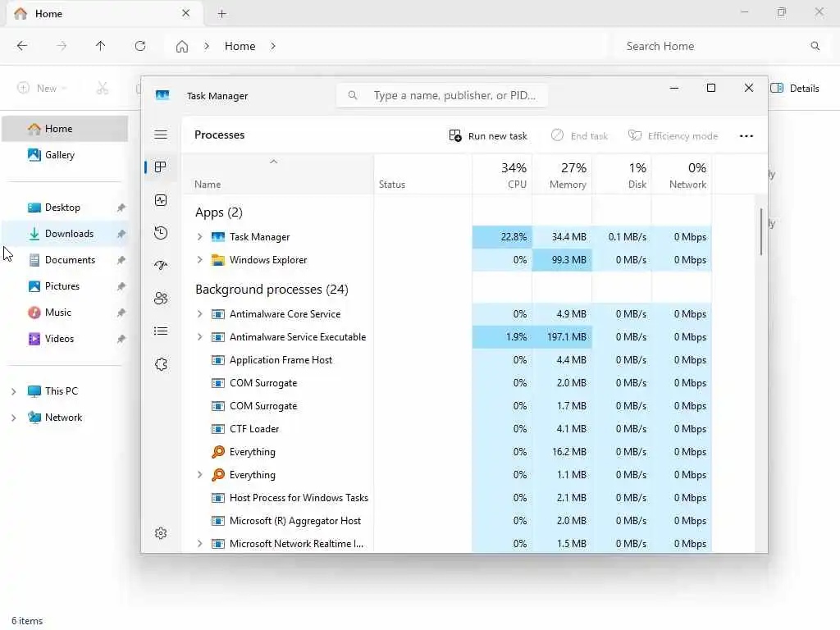This screenshot has width=840, height=630.
Task: Click Background processes (24) group header
Action: pos(272,290)
